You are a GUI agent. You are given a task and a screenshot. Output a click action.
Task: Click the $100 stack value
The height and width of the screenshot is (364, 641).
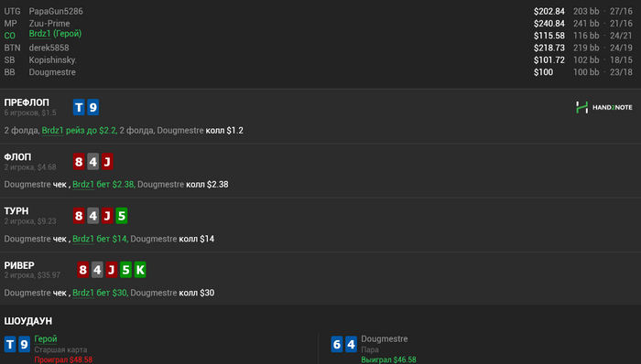[543, 72]
